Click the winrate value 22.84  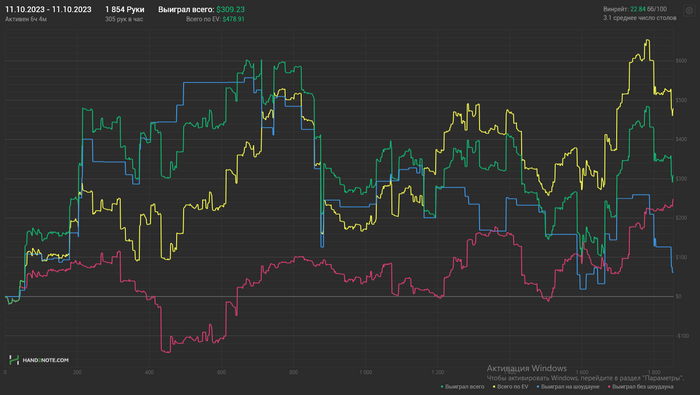[638, 9]
